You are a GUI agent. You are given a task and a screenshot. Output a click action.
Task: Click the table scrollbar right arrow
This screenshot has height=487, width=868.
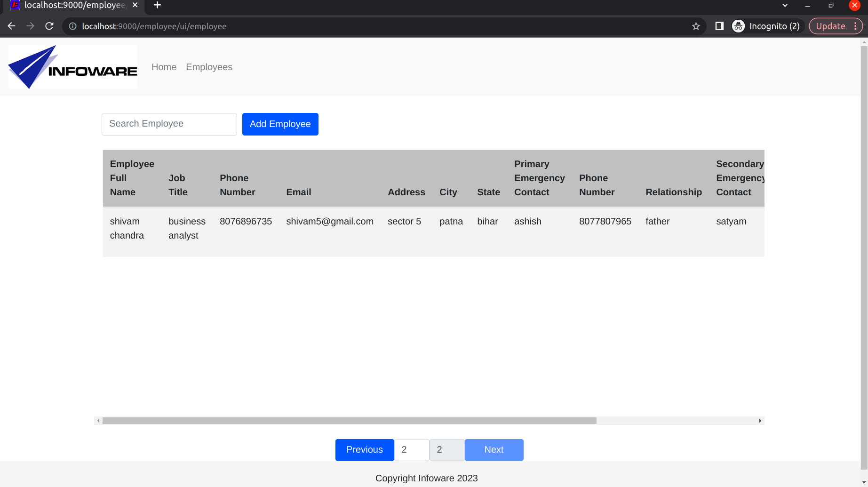(760, 421)
